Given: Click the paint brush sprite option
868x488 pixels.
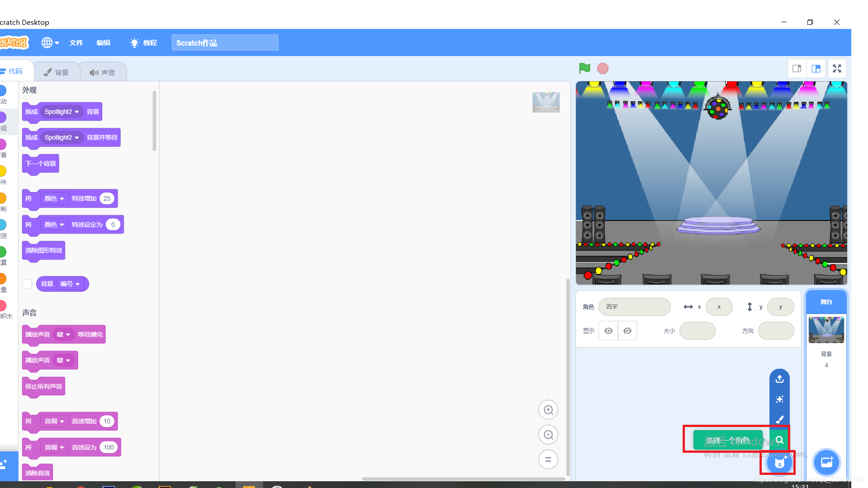Looking at the screenshot, I should (x=779, y=419).
